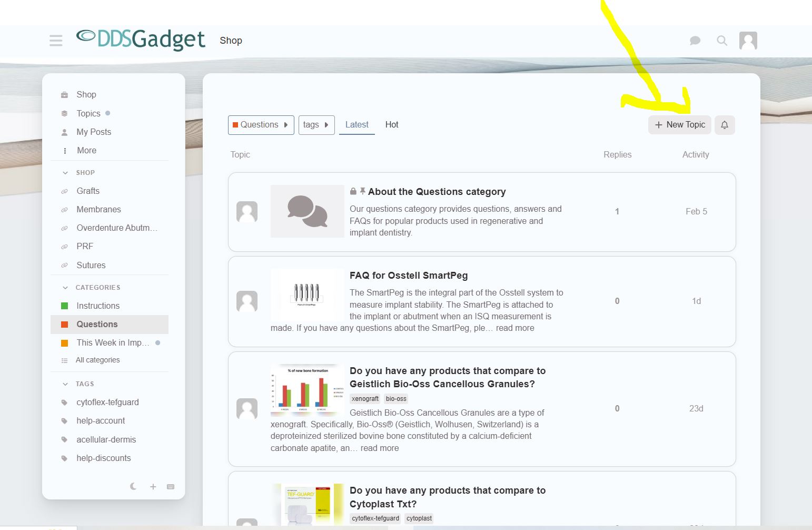Screen dimensions: 812x530
Task: Click the tag icon beside cytoflex-tefguard
Action: point(65,403)
